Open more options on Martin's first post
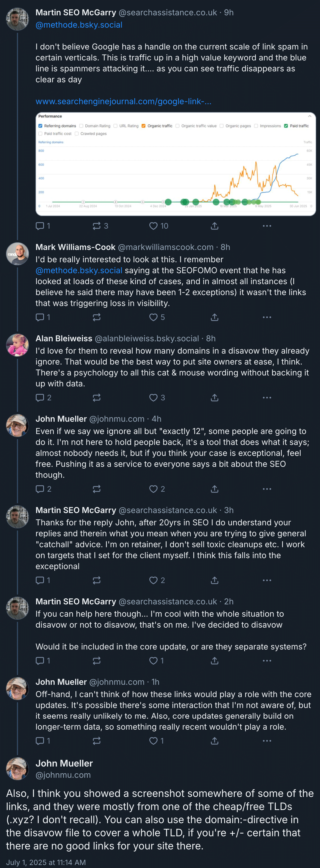Image resolution: width=320 pixels, height=868 pixels. [267, 226]
